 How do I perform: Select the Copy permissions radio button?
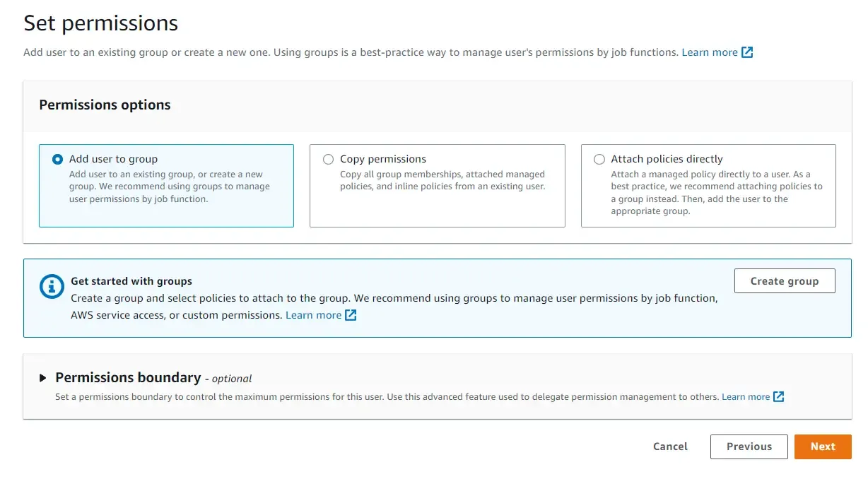328,159
